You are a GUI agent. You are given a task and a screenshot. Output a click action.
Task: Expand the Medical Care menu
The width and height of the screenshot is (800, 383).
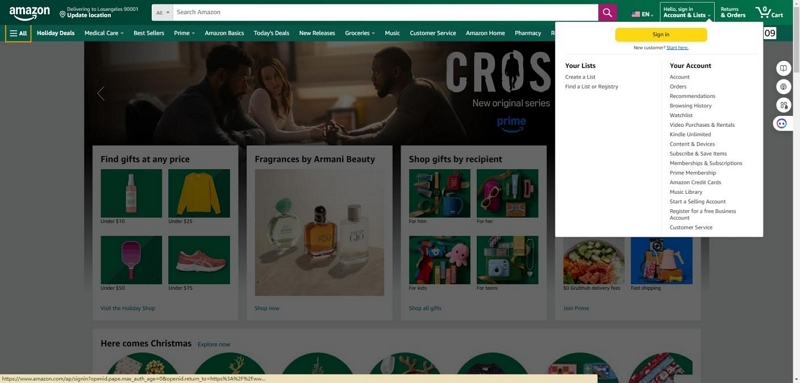(104, 33)
